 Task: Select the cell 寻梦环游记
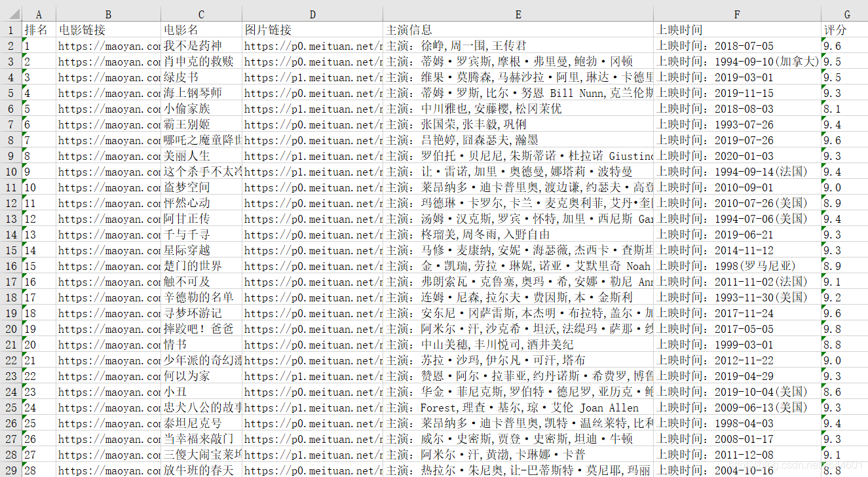[201, 313]
